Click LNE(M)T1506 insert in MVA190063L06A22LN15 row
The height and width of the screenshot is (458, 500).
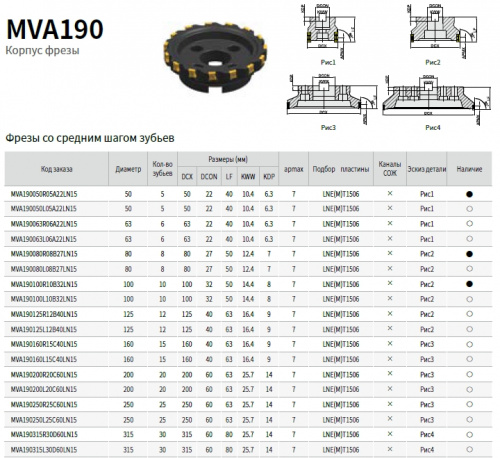[341, 239]
